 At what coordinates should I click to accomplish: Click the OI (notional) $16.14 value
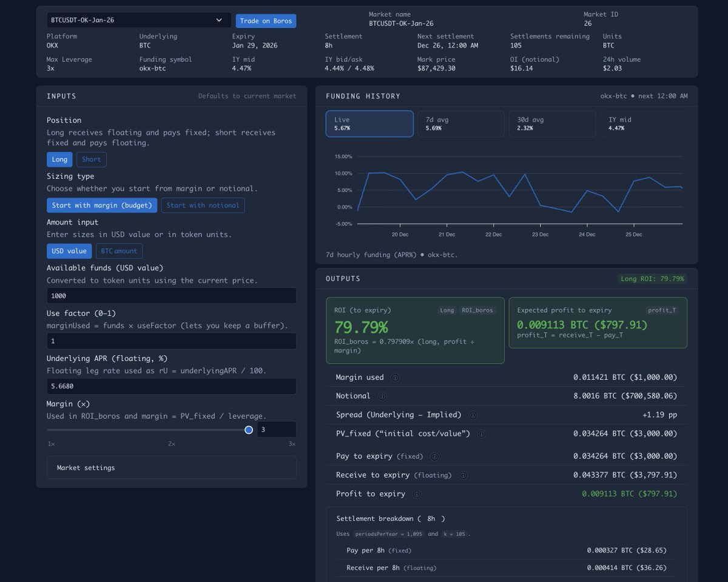point(522,69)
